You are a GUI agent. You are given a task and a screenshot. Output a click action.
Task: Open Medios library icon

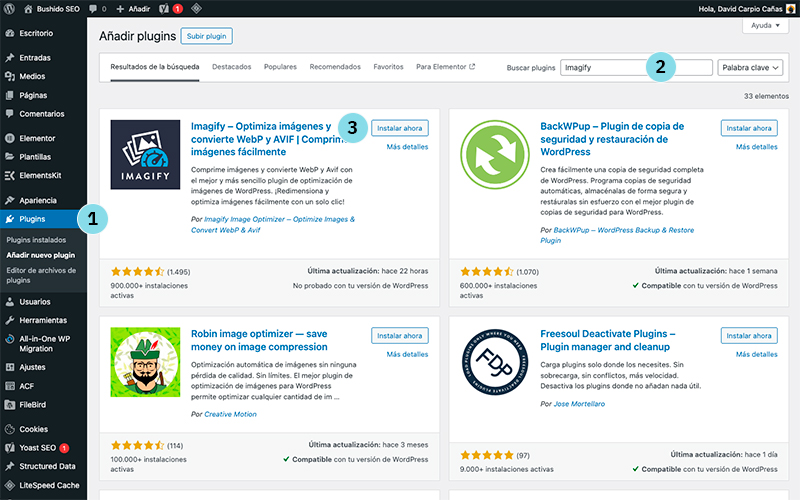coord(10,77)
